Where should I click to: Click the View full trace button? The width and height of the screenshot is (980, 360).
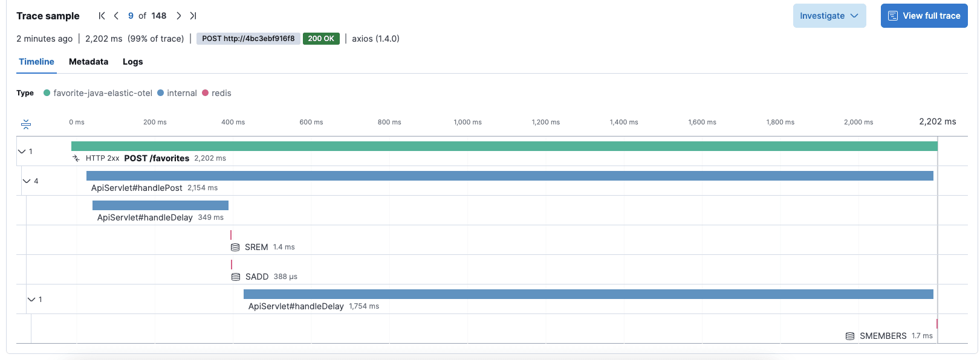(924, 16)
